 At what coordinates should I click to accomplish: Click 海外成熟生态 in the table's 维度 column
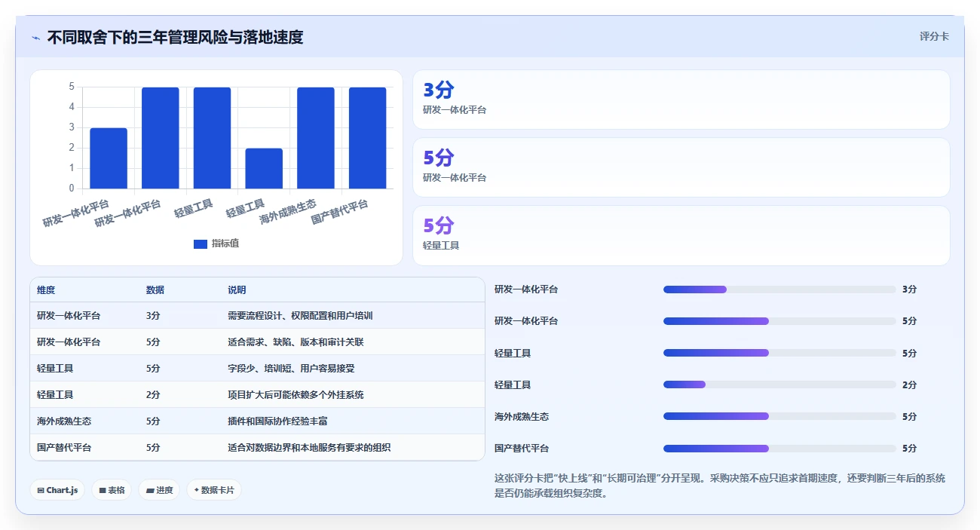coord(64,421)
